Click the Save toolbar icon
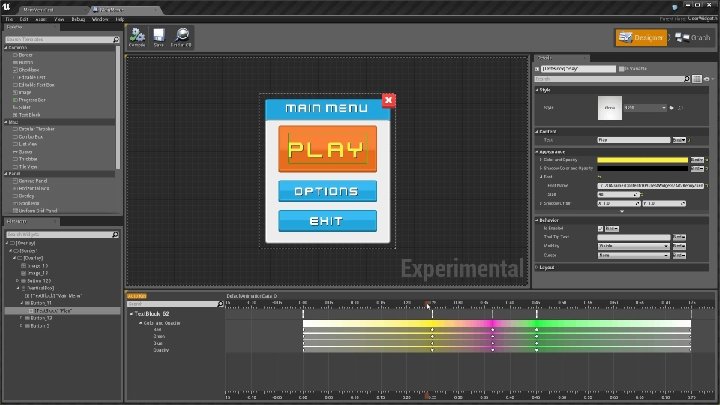 pos(159,36)
